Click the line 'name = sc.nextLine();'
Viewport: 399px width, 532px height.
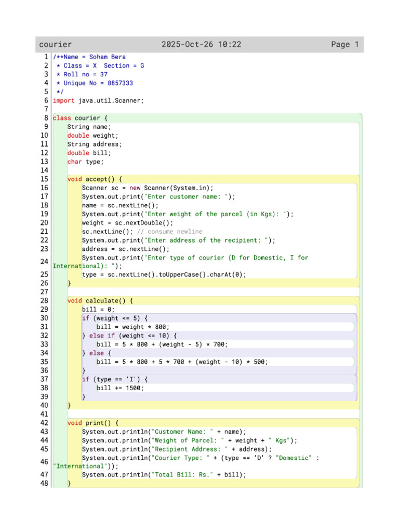pyautogui.click(x=120, y=206)
